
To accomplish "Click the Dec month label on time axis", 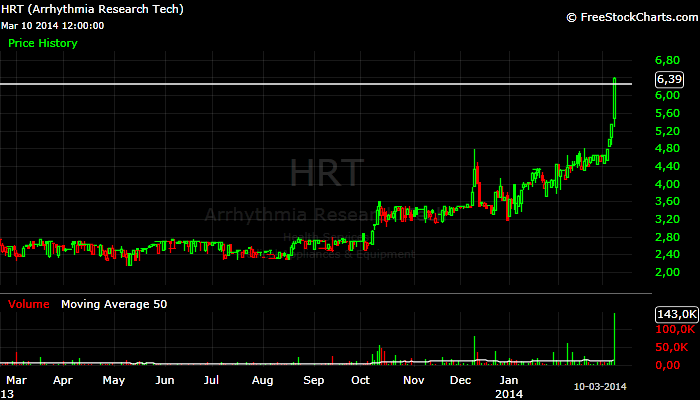I will (x=460, y=380).
